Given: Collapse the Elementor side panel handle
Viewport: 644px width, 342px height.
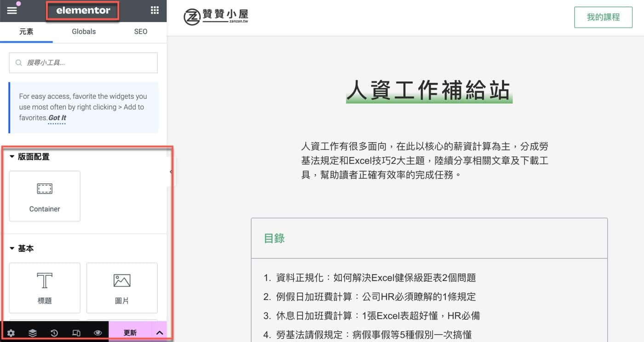Looking at the screenshot, I should 171,171.
